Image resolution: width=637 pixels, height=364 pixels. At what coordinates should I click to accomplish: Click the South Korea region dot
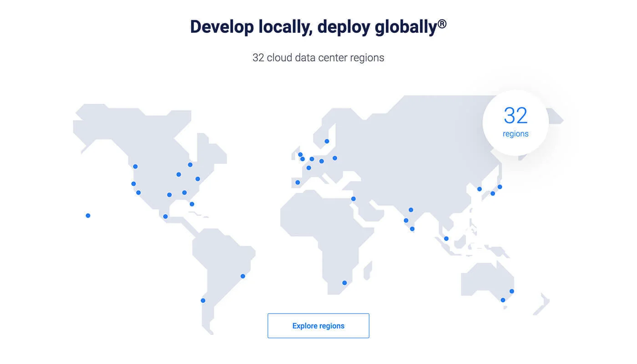[479, 189]
